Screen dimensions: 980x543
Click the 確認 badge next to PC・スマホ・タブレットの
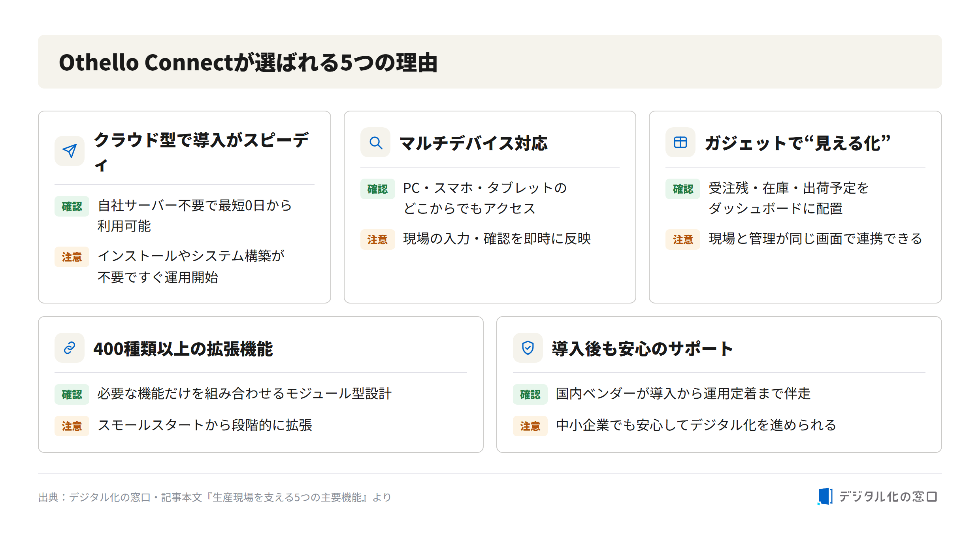[x=377, y=189]
